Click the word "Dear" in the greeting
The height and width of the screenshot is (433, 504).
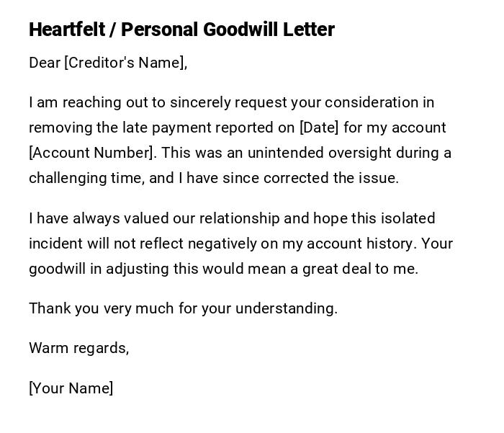point(45,63)
